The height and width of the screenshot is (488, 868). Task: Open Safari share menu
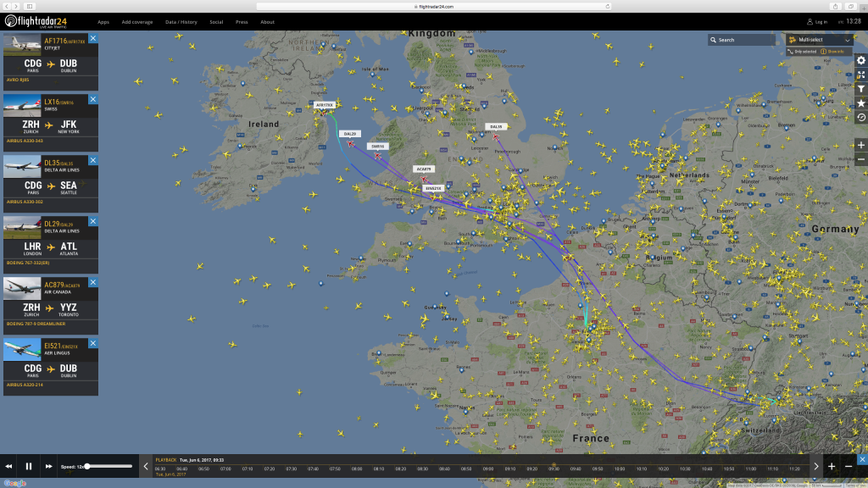point(835,6)
